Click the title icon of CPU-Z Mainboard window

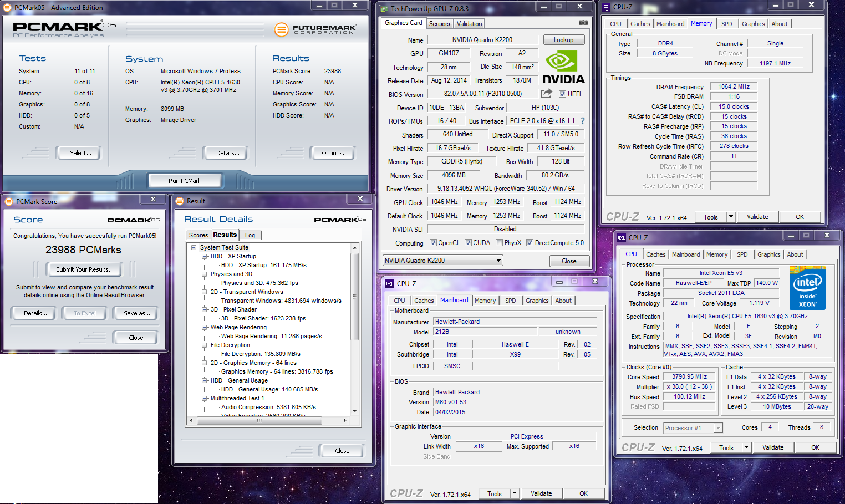pos(390,283)
